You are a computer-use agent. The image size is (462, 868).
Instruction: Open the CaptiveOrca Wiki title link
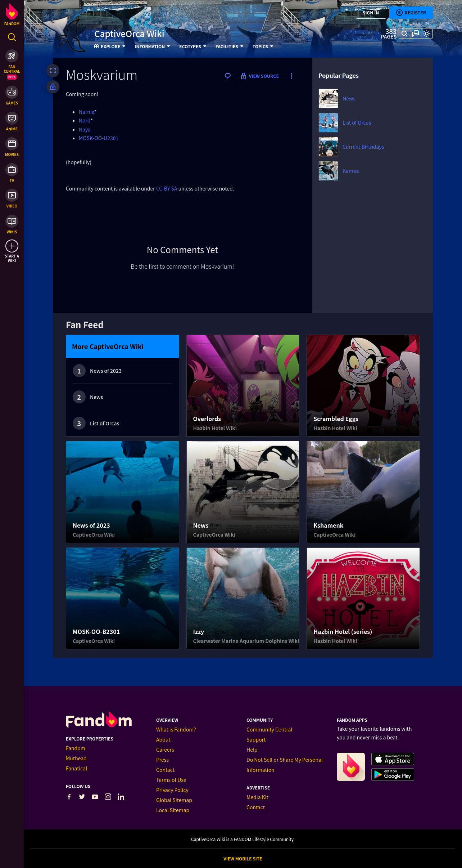point(129,34)
